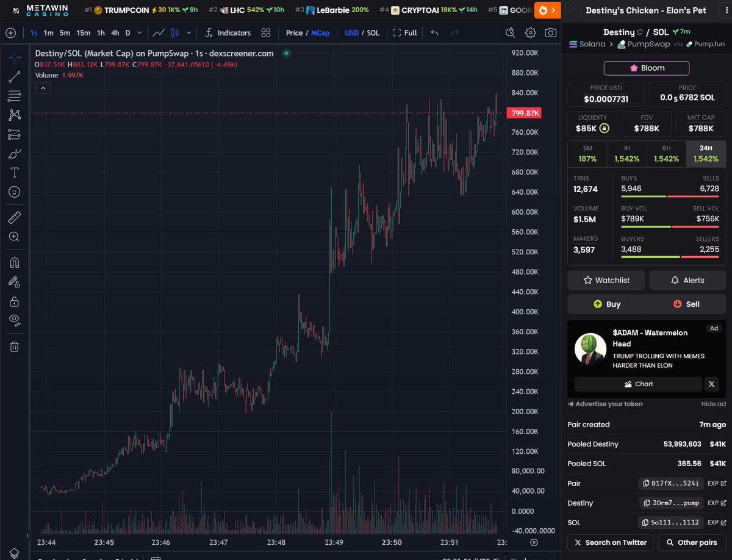Open the MetaWin Casino banner
Image resolution: width=732 pixels, height=560 pixels.
pos(41,10)
